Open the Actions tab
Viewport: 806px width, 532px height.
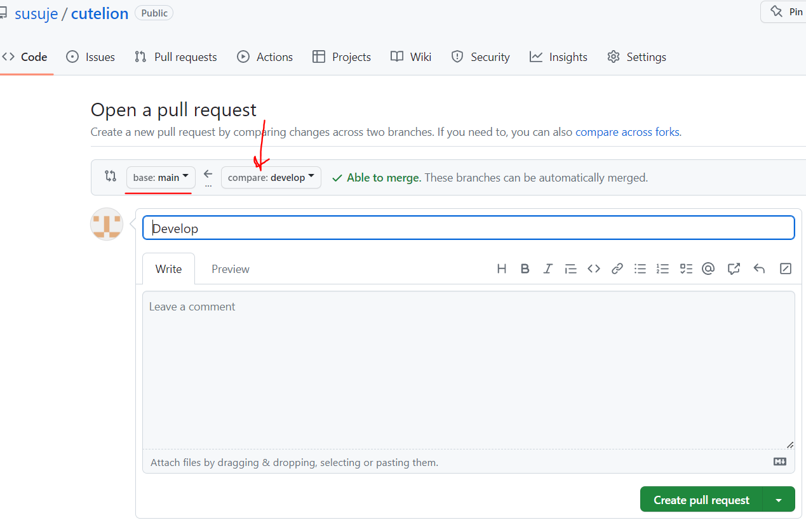click(265, 57)
